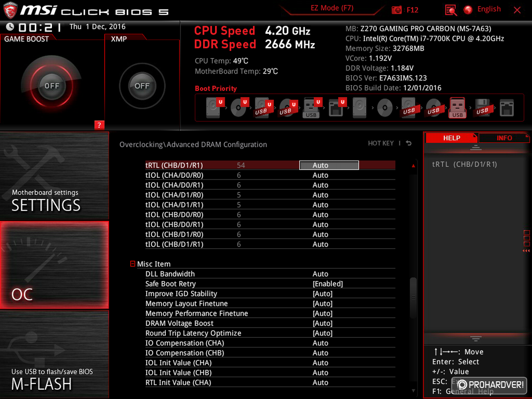Select the UEFI USB CD/DVD boot icon

coord(289,108)
